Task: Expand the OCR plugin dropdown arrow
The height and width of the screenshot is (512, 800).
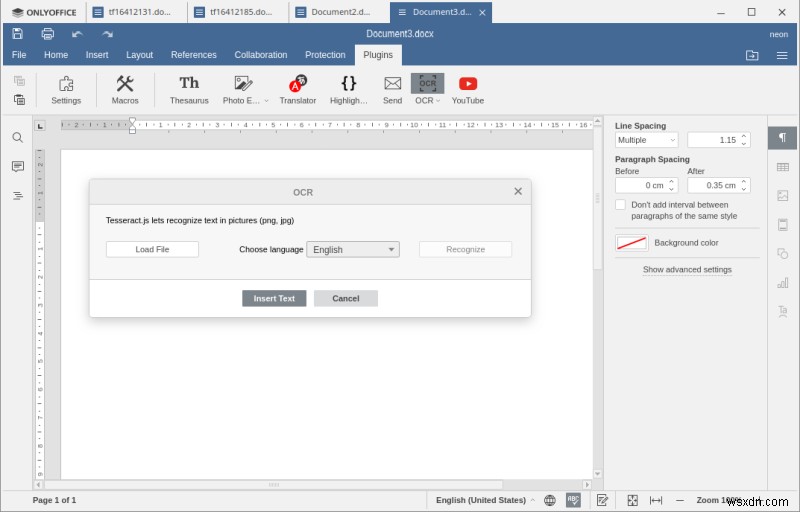Action: click(x=438, y=100)
